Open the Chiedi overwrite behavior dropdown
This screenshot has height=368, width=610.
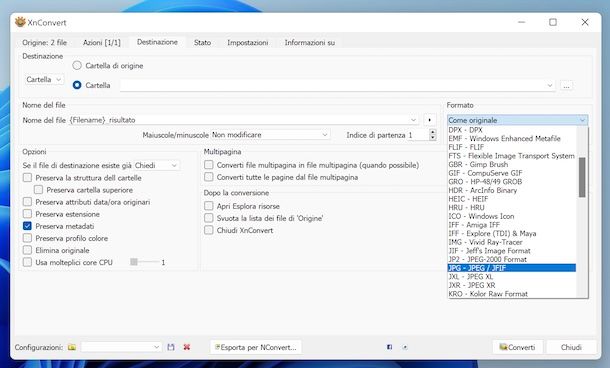156,165
